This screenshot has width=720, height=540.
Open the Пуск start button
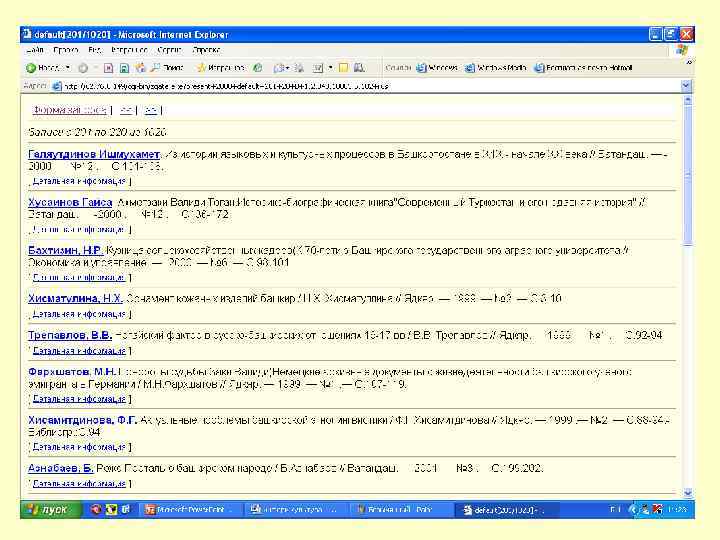(x=50, y=509)
